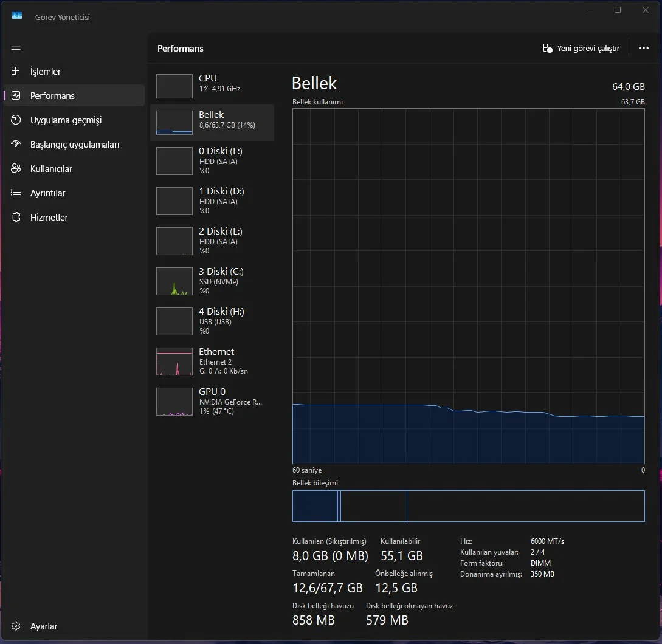Select GPU 0 NVIDIA GeForce entry

coord(212,401)
